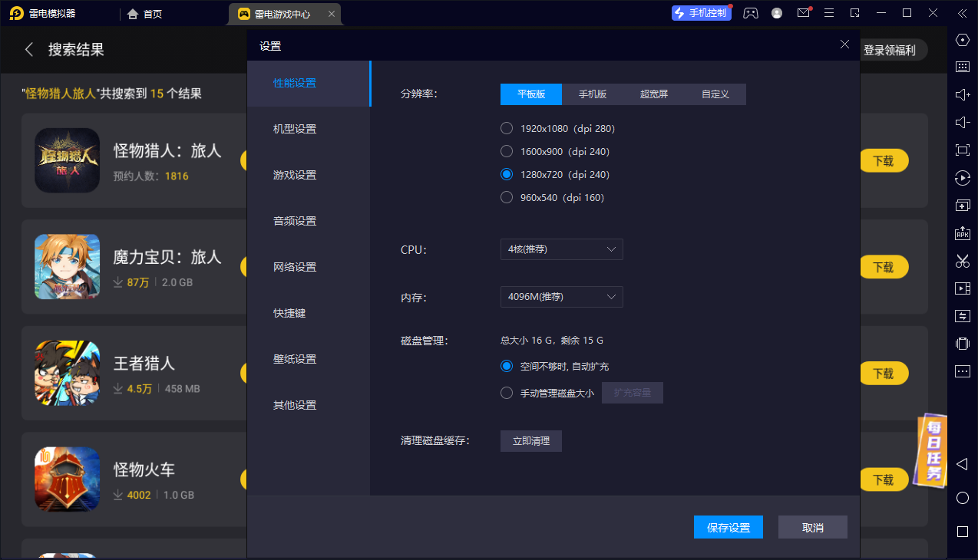This screenshot has width=978, height=560.
Task: Click the volume down speaker icon
Action: point(962,123)
